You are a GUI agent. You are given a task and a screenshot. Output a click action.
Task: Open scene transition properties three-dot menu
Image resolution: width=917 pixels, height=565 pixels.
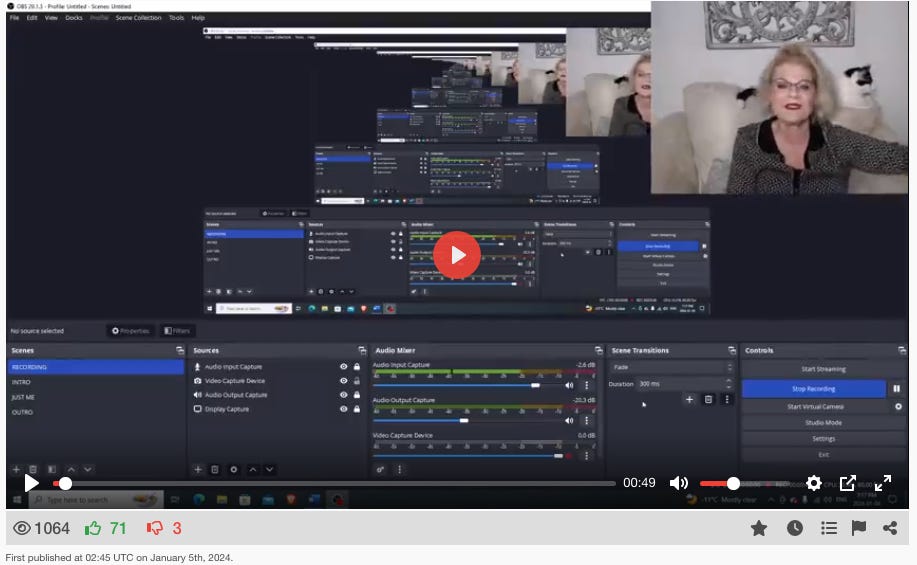coord(727,399)
